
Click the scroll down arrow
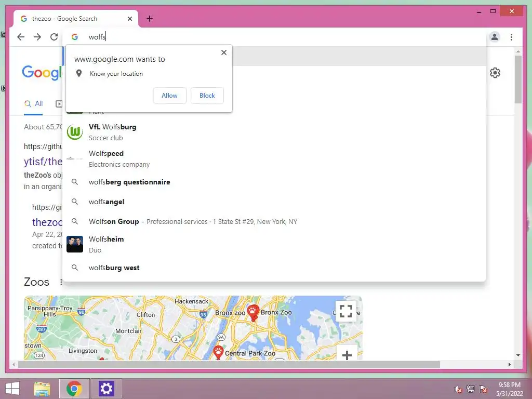click(518, 355)
